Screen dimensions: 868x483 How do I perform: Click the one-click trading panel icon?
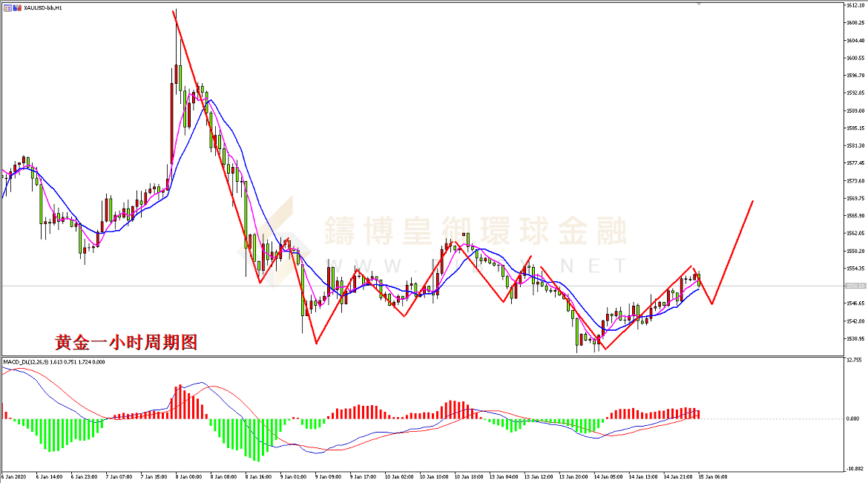(x=7, y=7)
